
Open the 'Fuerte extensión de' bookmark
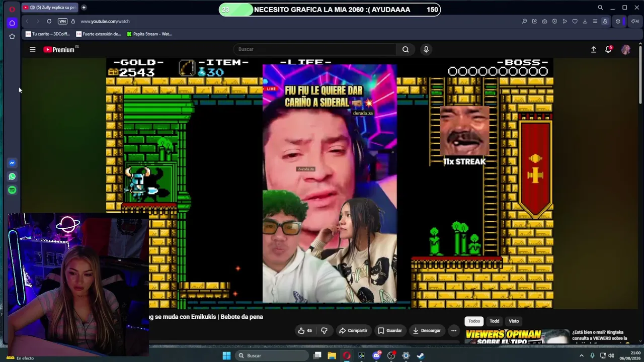[99, 34]
